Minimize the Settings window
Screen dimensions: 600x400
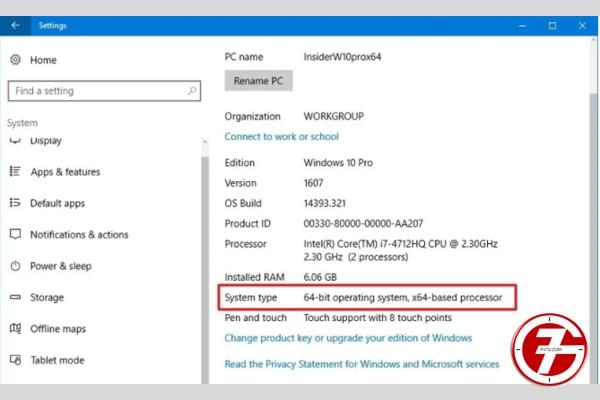click(524, 25)
